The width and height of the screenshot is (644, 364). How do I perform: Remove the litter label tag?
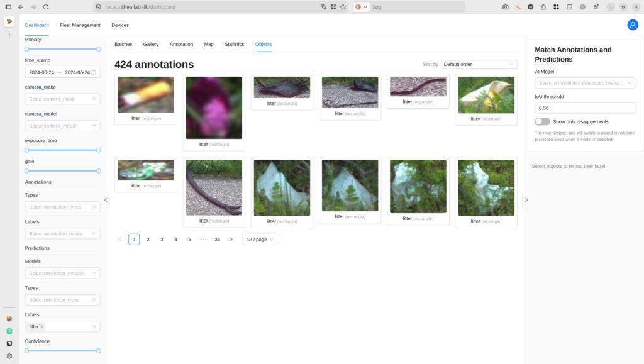pyautogui.click(x=42, y=327)
